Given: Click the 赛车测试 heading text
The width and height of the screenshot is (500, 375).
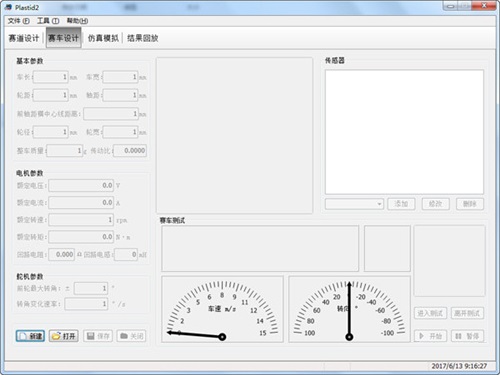Looking at the screenshot, I should (x=172, y=220).
